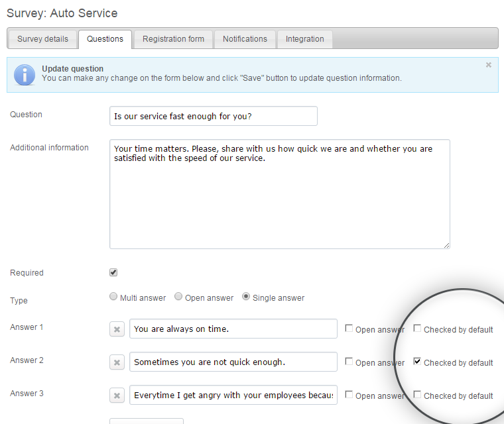The height and width of the screenshot is (424, 504).
Task: Click the 'Question' field label
Action: pos(26,115)
